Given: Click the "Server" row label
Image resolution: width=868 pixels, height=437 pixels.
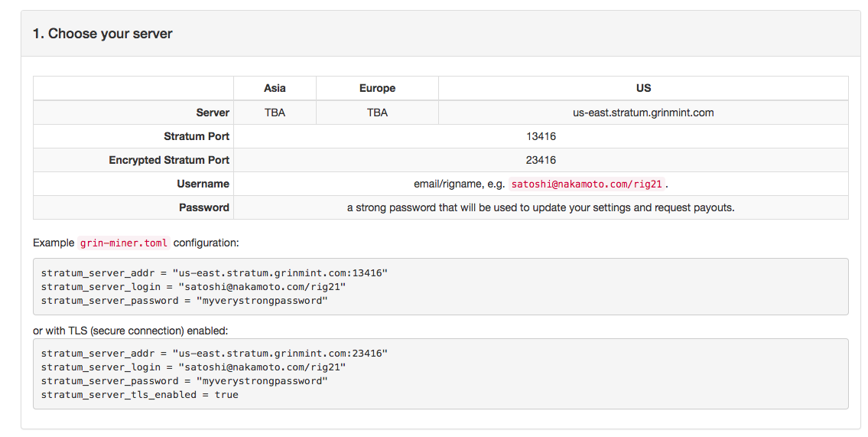Looking at the screenshot, I should (x=213, y=113).
